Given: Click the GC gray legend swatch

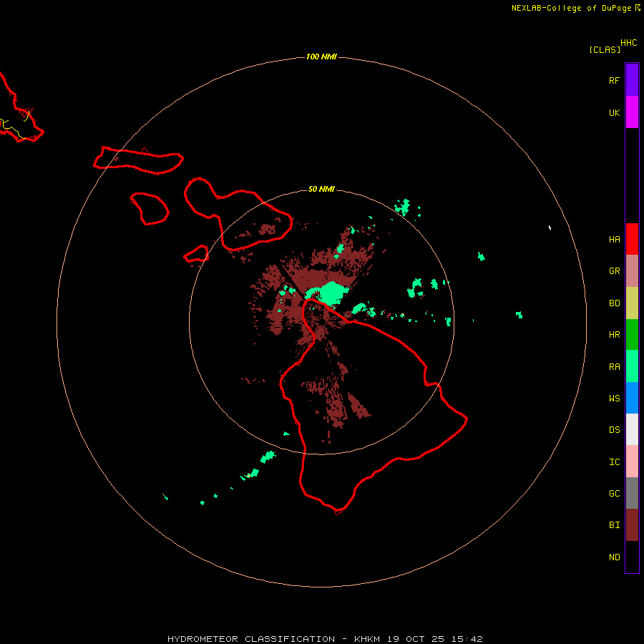Looking at the screenshot, I should [632, 493].
